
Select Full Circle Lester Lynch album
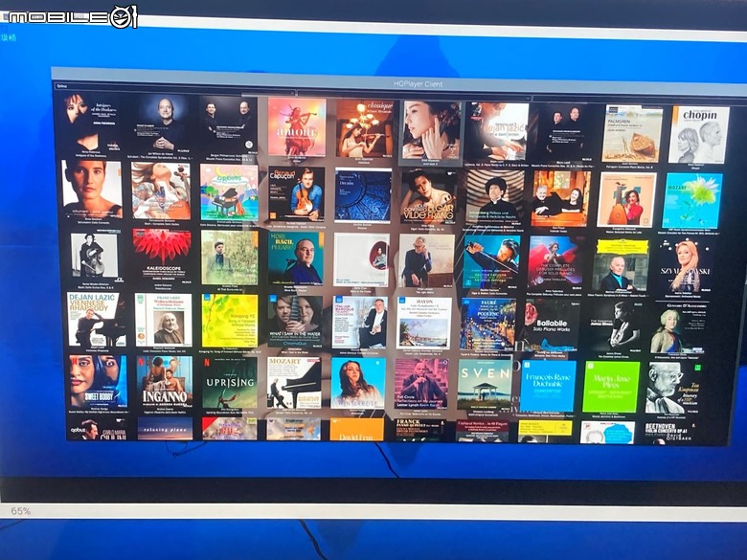tap(421, 384)
